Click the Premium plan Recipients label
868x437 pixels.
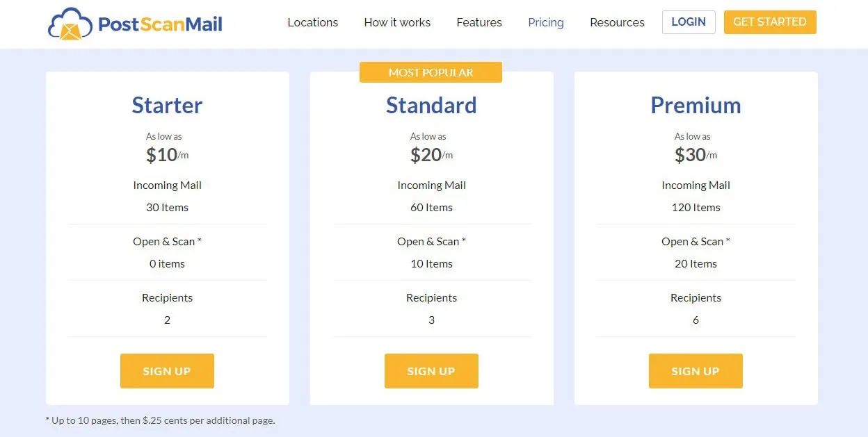coord(696,298)
